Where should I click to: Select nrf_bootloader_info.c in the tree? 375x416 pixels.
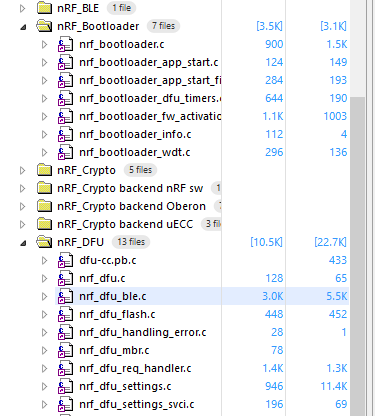click(x=135, y=134)
